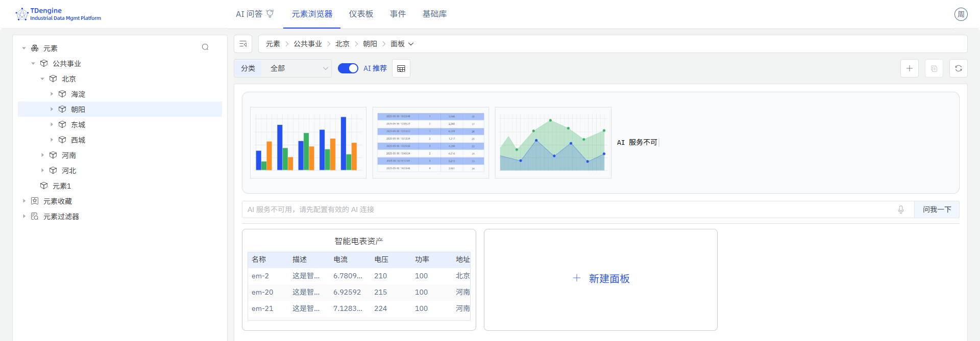Toggle the AI 推荐 switch off

click(348, 68)
